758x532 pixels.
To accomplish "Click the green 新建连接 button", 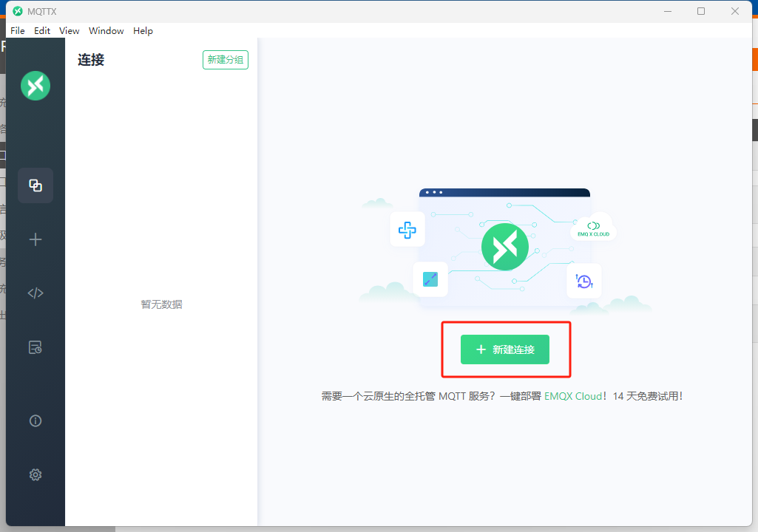I will 504,349.
